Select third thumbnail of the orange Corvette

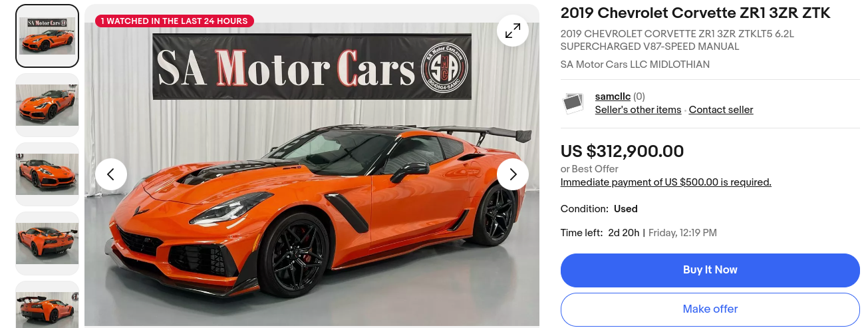[x=47, y=174]
